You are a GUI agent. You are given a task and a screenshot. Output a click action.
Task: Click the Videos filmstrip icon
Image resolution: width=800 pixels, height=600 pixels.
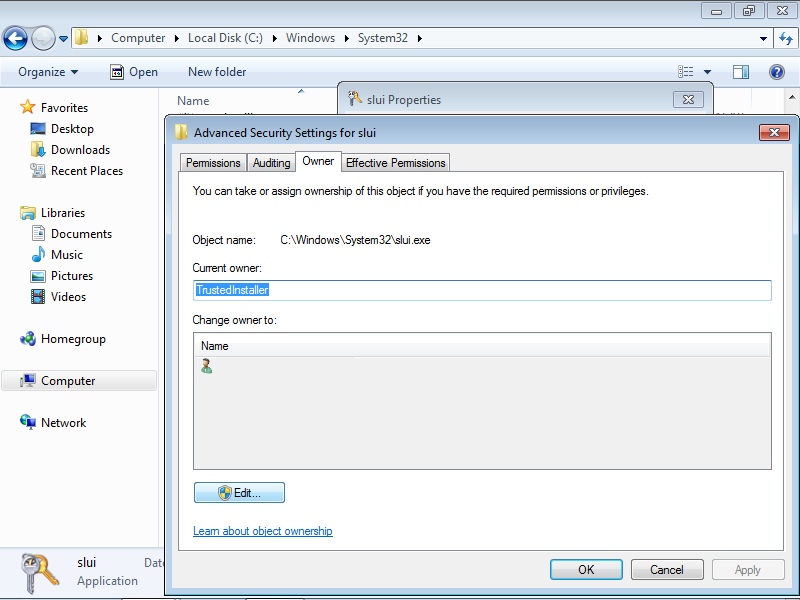[x=38, y=296]
